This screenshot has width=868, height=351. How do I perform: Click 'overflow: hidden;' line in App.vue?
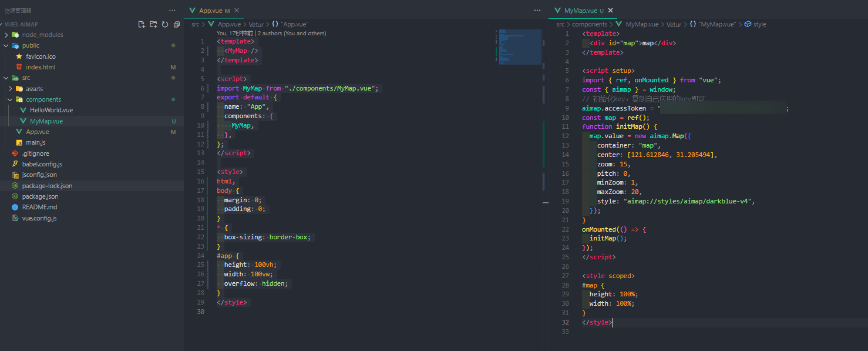tap(257, 283)
